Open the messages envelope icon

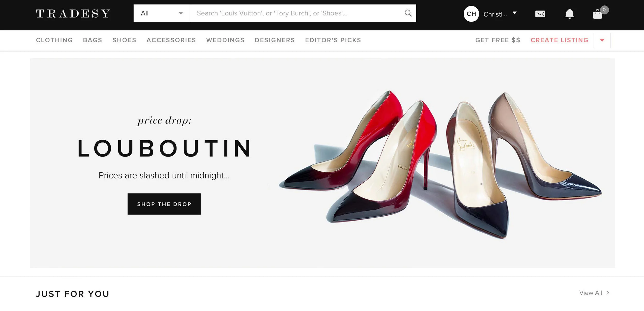pos(540,14)
